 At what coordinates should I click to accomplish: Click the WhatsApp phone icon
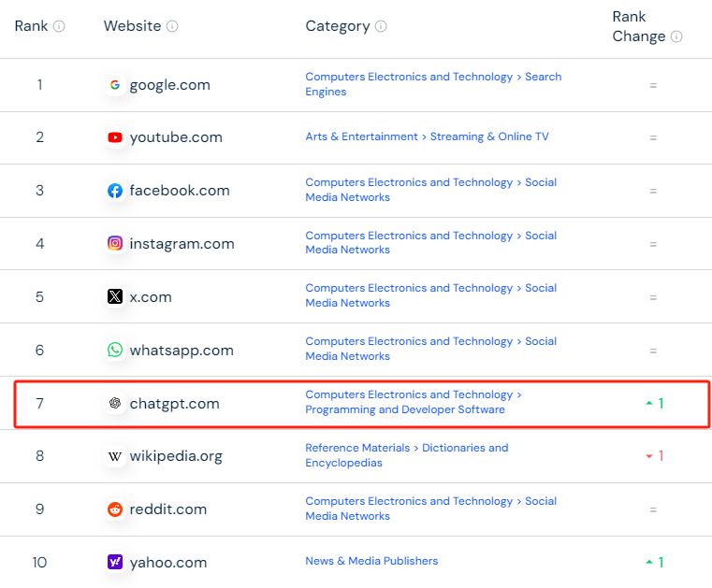(x=115, y=350)
